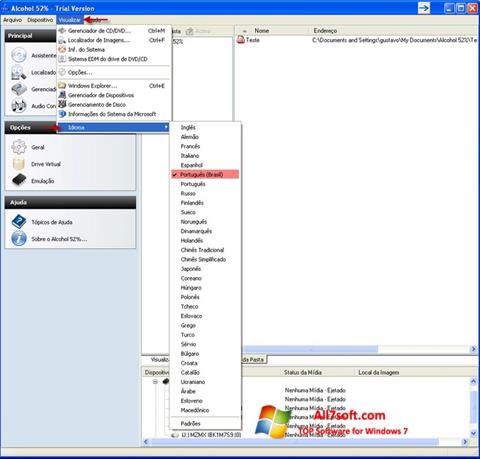This screenshot has height=459, width=480.
Task: Select Inglês language
Action: [x=205, y=127]
